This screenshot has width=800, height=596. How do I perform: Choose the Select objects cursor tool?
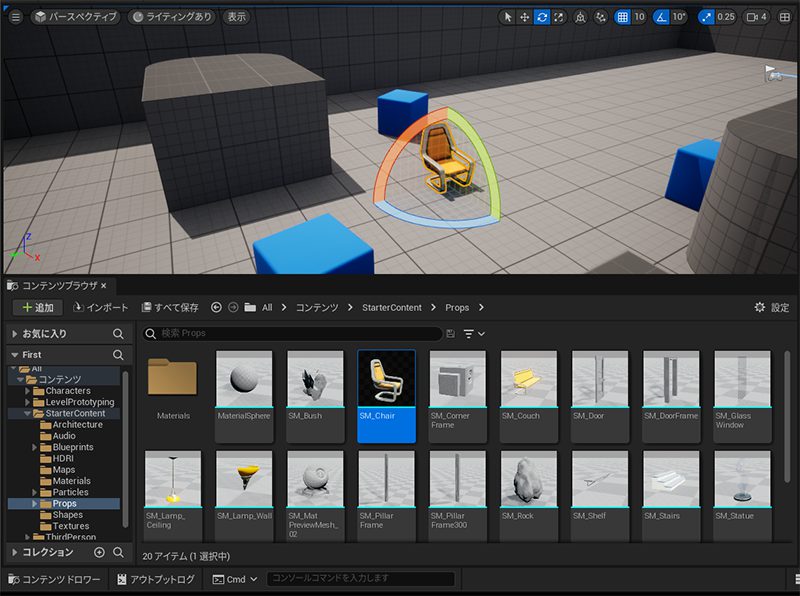tap(508, 17)
